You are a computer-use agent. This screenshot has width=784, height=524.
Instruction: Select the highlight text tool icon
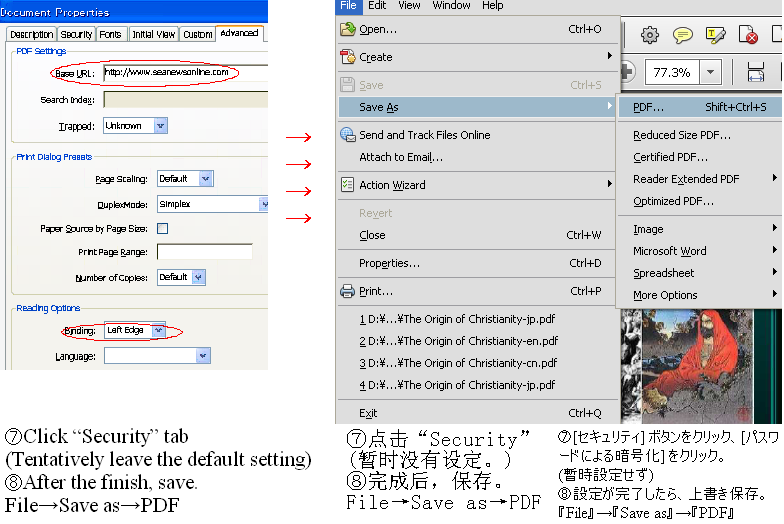click(716, 35)
